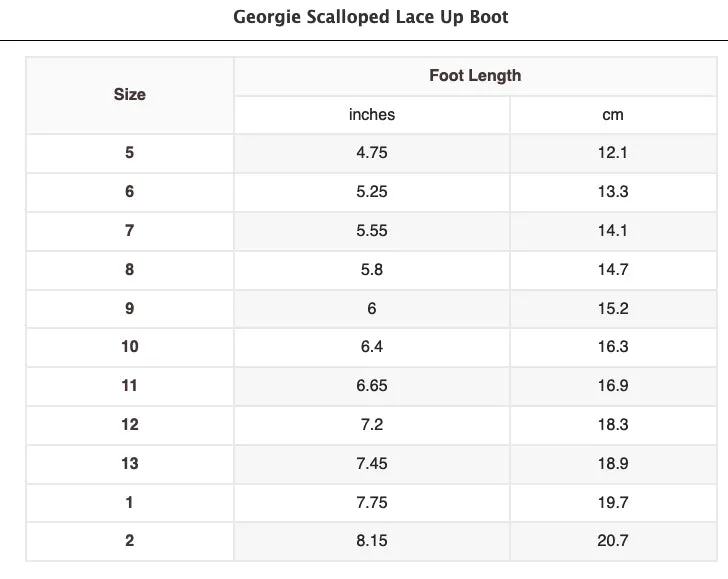Select the 7.45 inches cell

(x=372, y=464)
